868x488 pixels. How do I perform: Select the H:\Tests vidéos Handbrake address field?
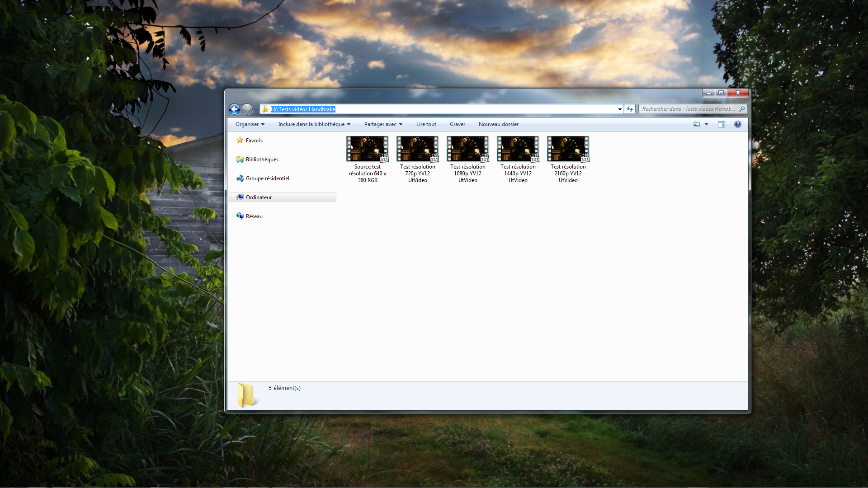[442, 109]
